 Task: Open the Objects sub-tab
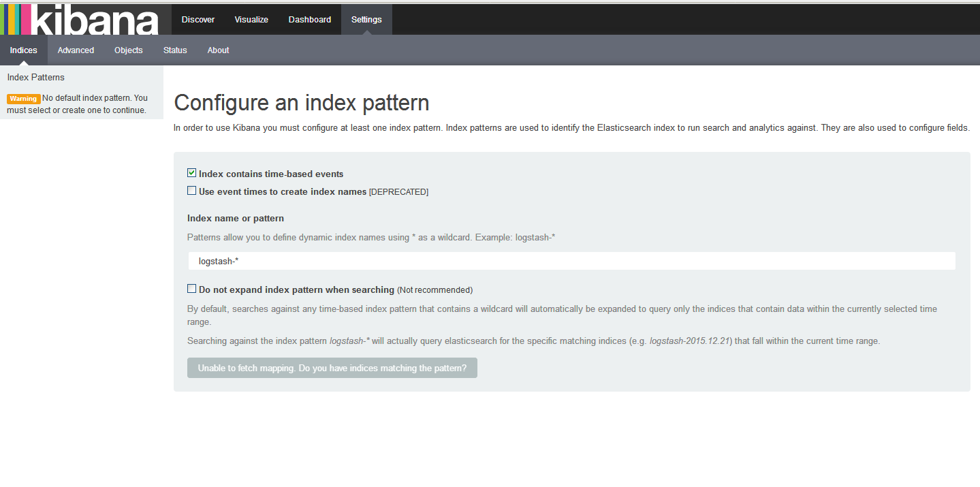129,50
